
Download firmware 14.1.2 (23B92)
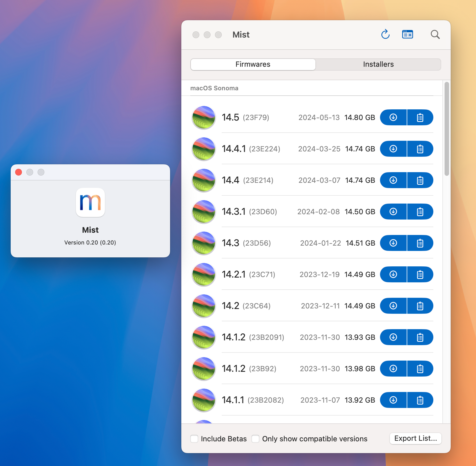click(x=393, y=368)
